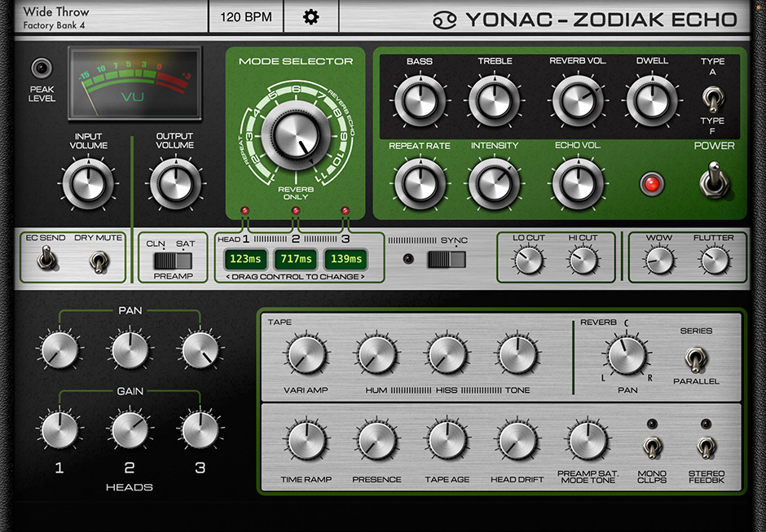The image size is (766, 532).
Task: Open settings with the gear icon
Action: pyautogui.click(x=310, y=17)
